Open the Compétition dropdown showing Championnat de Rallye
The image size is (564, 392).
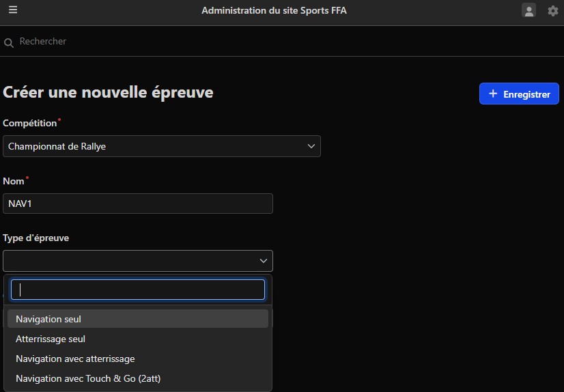click(161, 146)
